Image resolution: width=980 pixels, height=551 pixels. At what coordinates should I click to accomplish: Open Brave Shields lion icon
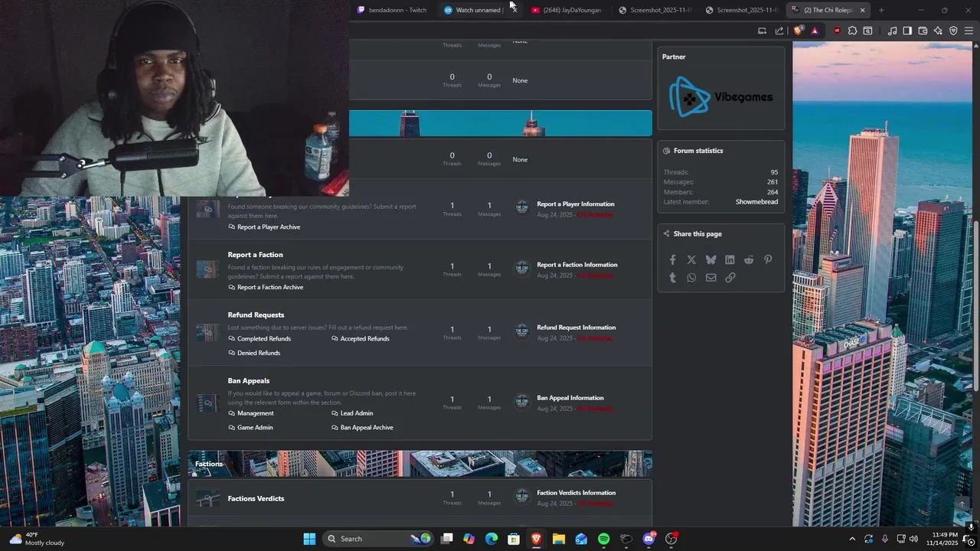799,31
